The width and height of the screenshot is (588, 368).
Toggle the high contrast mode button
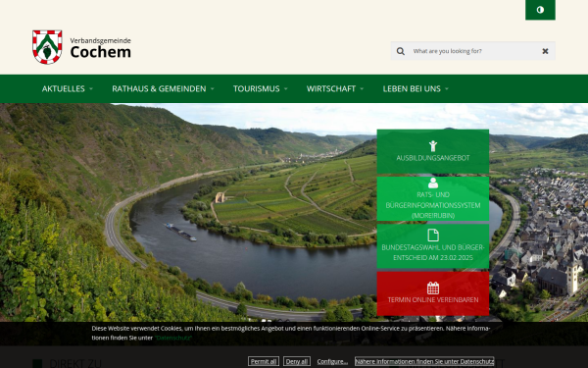point(540,10)
